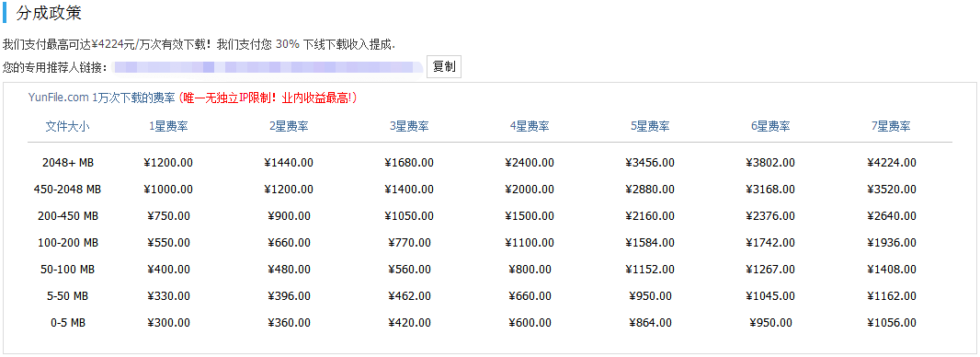Select the 4星费率 column header
Viewport: 980px width, 357px height.
530,126
